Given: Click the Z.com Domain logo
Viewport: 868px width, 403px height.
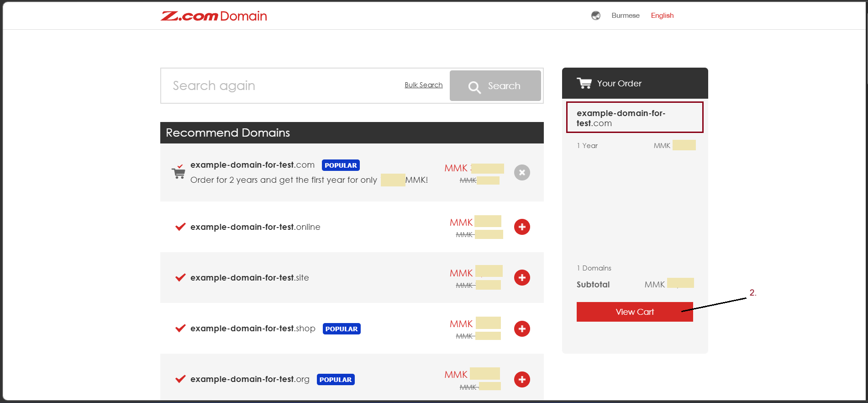Looking at the screenshot, I should coord(214,16).
